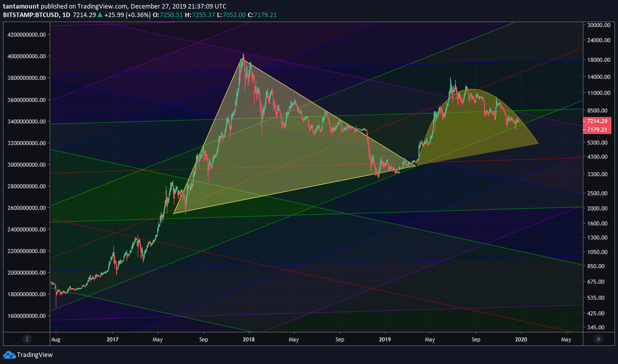Click the 1600000000.00 left axis label

pyautogui.click(x=28, y=315)
